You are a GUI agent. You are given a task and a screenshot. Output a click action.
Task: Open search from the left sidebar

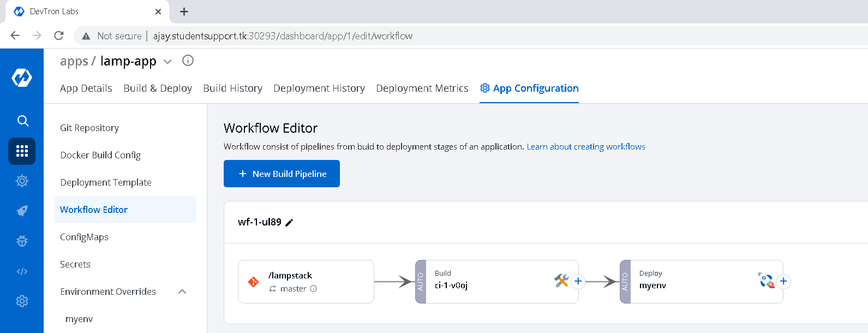pyautogui.click(x=22, y=121)
